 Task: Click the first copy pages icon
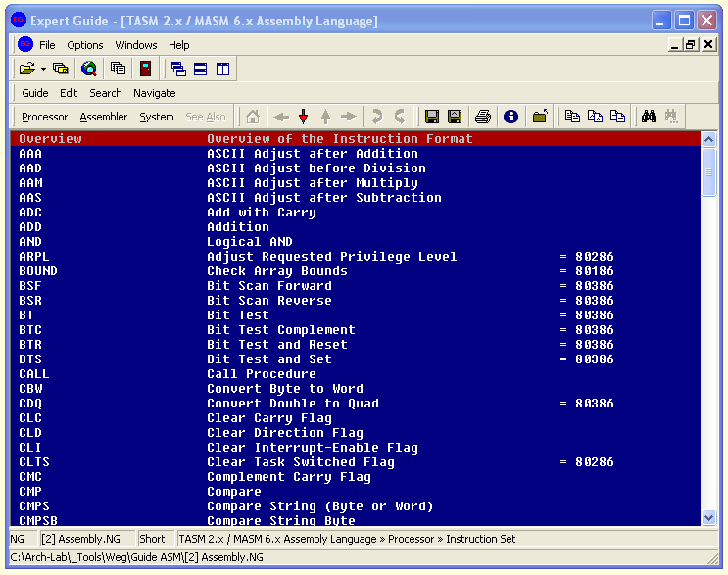pos(572,117)
